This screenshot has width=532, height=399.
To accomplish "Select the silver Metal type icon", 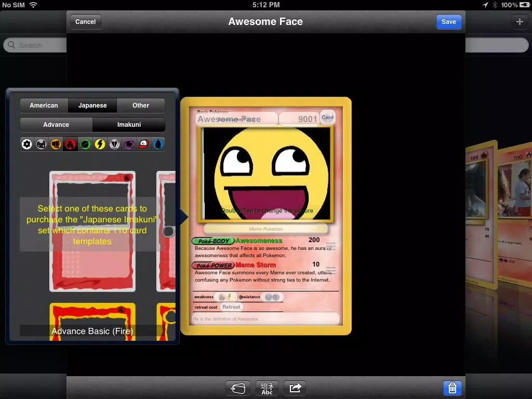I will pos(114,144).
